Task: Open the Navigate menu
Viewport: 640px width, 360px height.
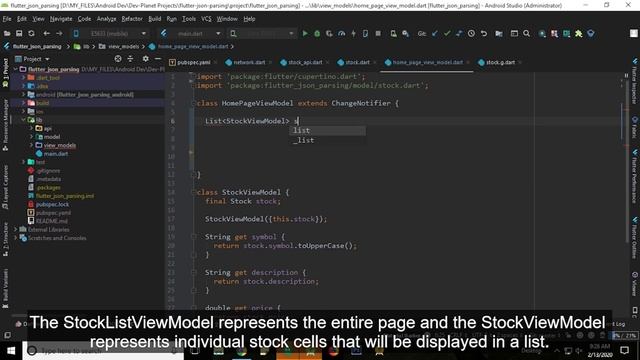Action: tap(61, 19)
